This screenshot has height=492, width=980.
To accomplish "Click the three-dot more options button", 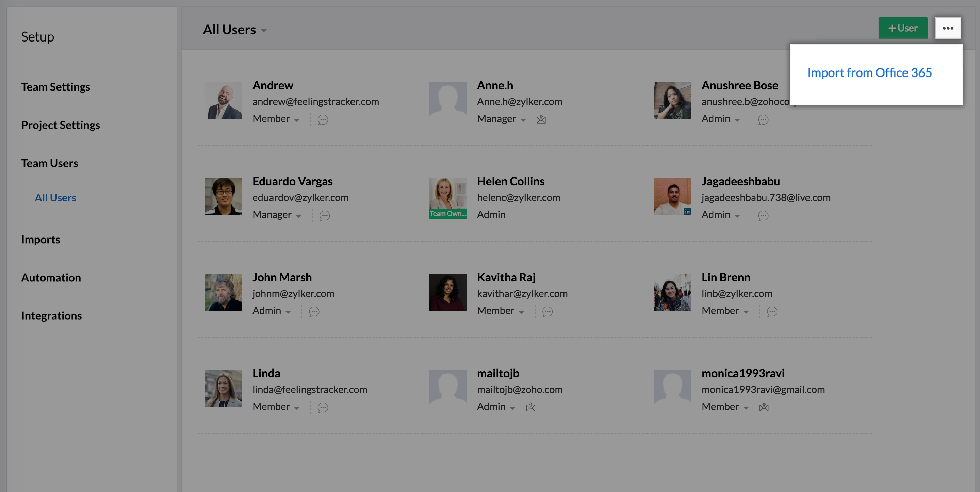I will [948, 28].
